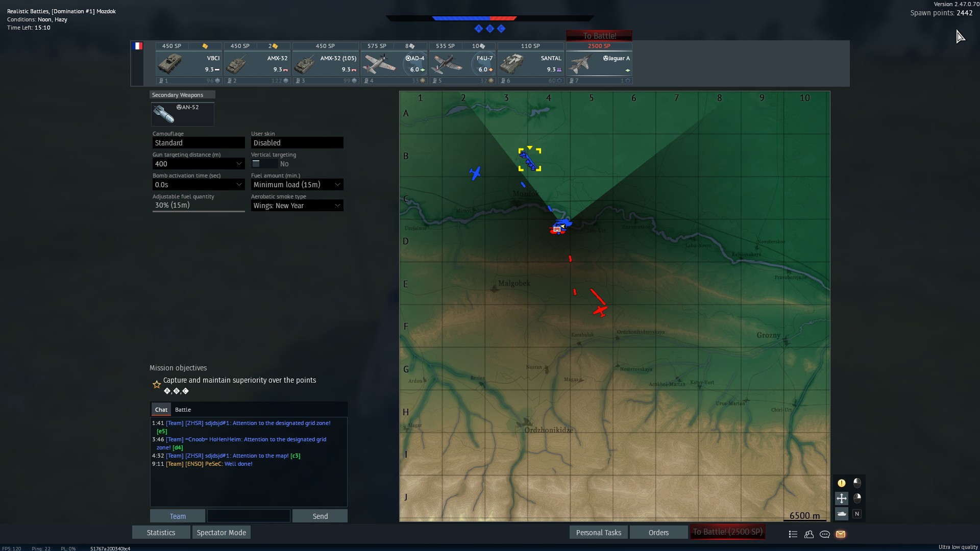The height and width of the screenshot is (551, 980).
Task: Select the Chat tab
Action: [161, 410]
